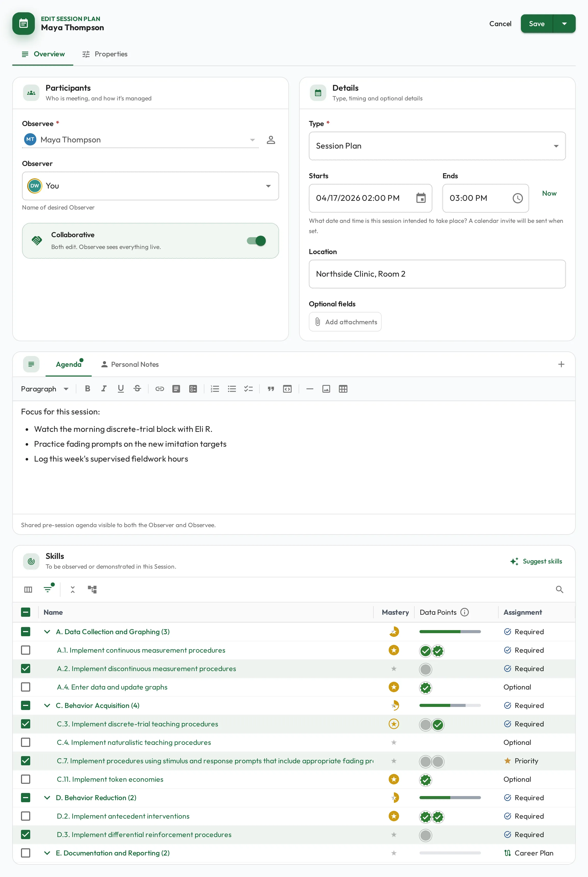Viewport: 588px width, 877px height.
Task: Switch to the Properties tab
Action: click(x=105, y=54)
